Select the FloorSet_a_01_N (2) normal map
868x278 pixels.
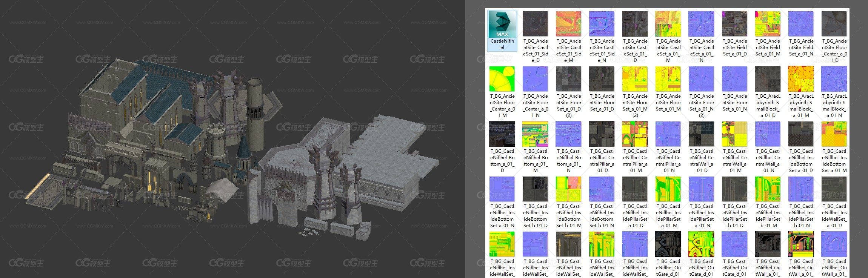[x=701, y=79]
